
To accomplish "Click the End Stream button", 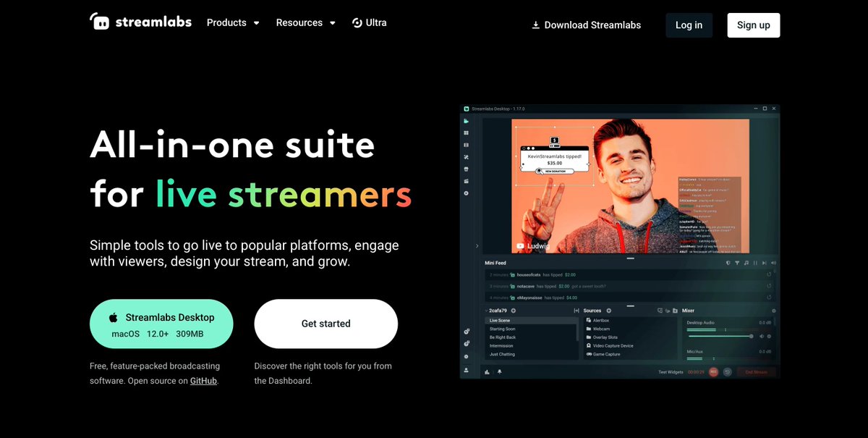I will tap(756, 372).
